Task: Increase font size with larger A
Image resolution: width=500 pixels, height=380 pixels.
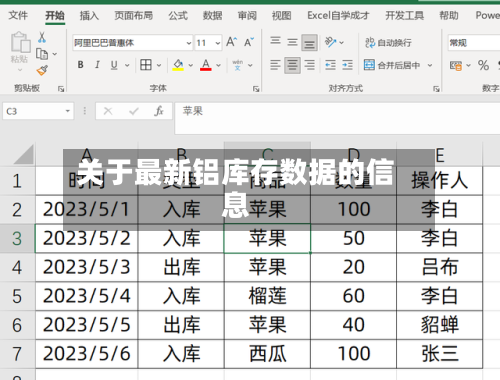Action: (x=231, y=42)
